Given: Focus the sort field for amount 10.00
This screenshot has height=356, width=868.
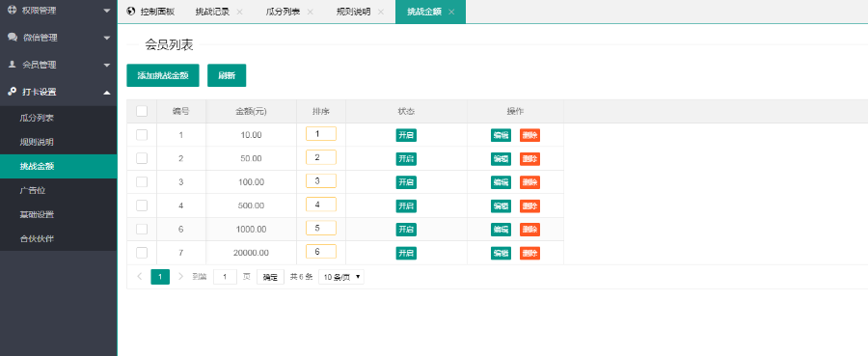Looking at the screenshot, I should tap(321, 133).
